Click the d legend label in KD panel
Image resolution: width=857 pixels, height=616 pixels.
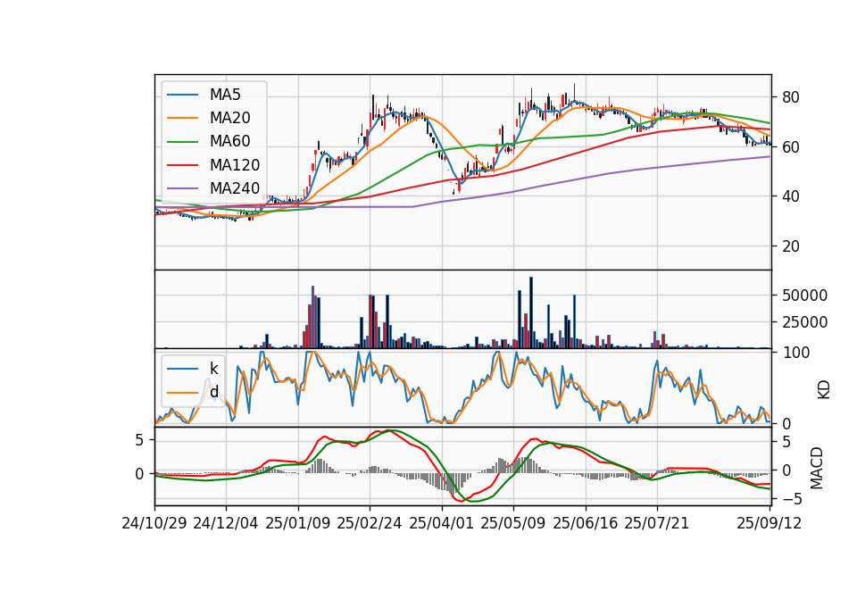click(213, 392)
